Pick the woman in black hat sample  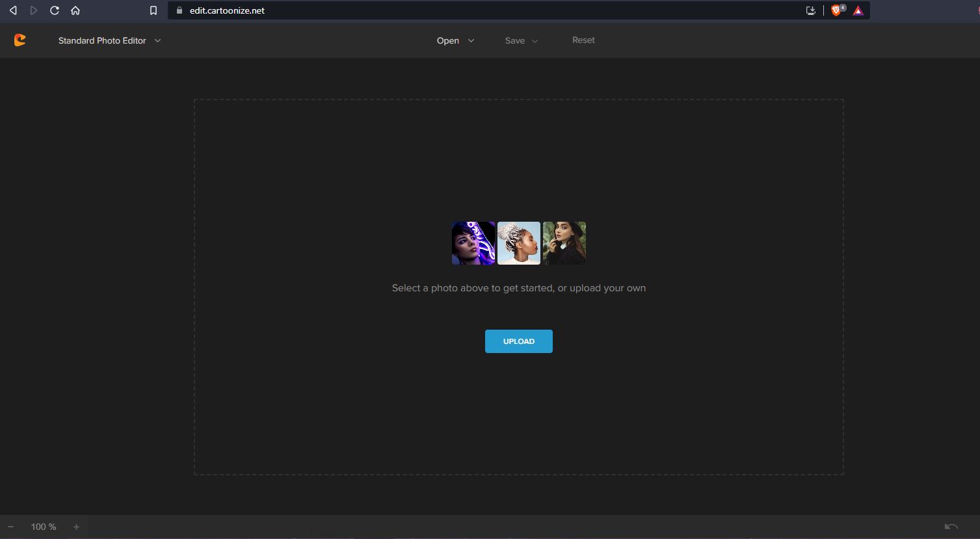tap(564, 243)
